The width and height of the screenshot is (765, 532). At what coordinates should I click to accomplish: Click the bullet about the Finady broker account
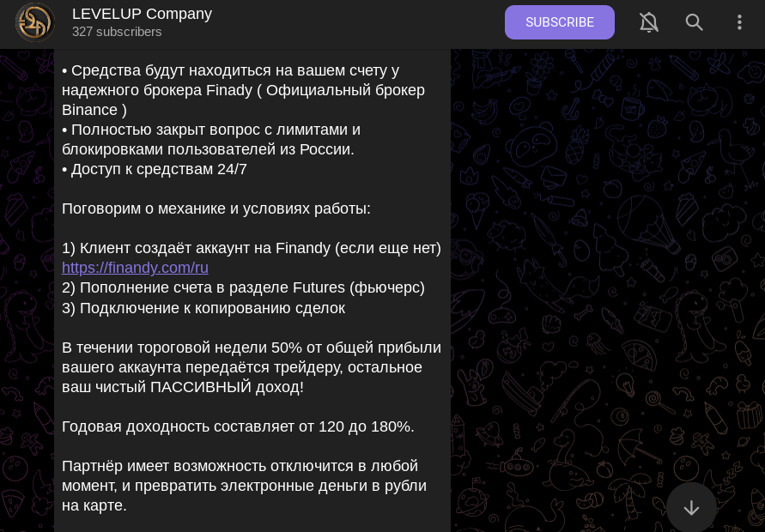tap(243, 90)
